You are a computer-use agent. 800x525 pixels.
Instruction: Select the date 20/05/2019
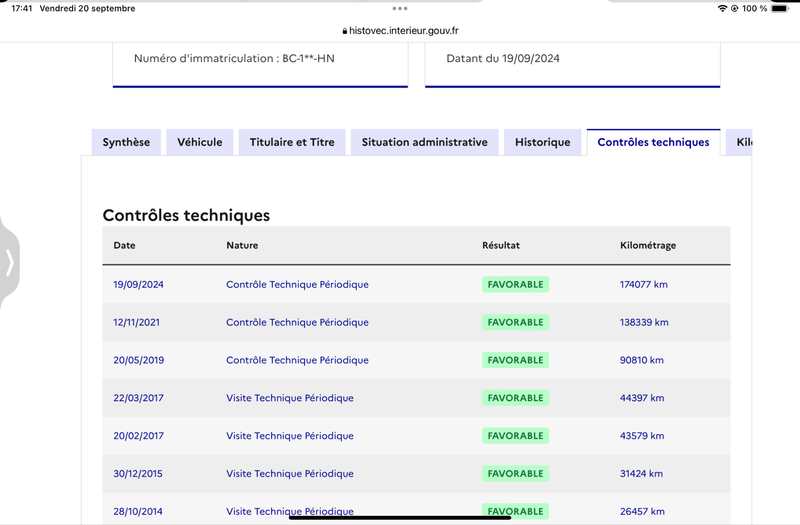pyautogui.click(x=139, y=360)
